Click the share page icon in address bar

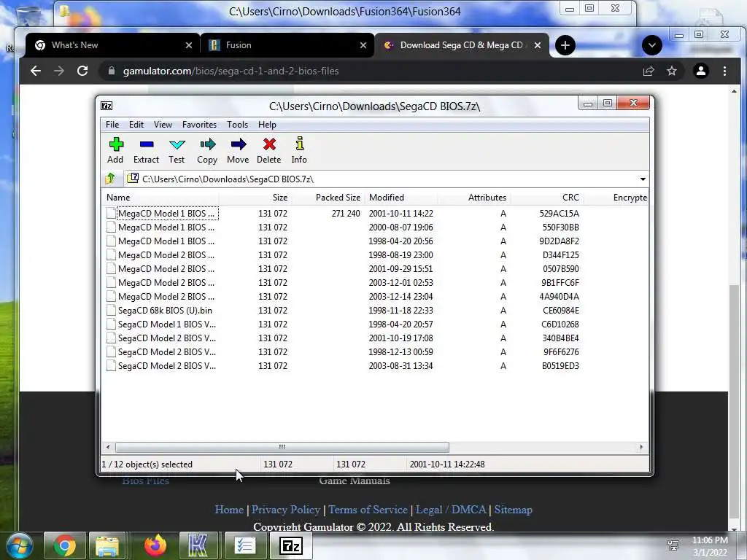coord(649,71)
